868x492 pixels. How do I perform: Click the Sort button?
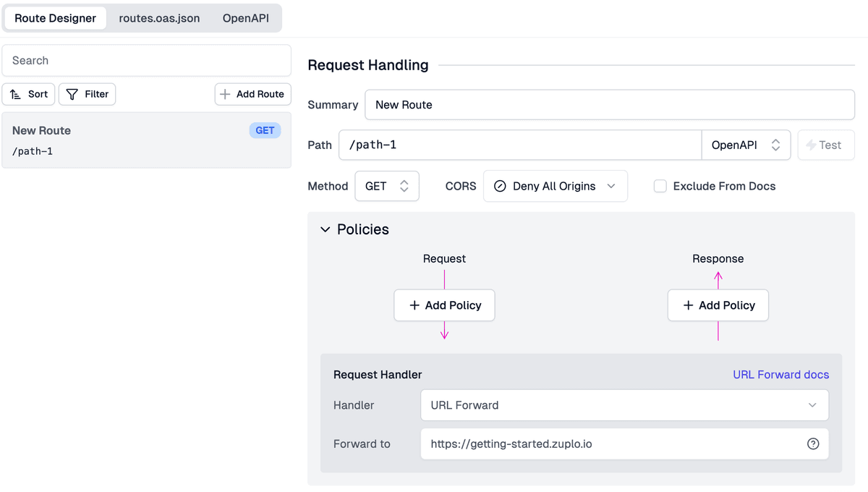tap(29, 94)
